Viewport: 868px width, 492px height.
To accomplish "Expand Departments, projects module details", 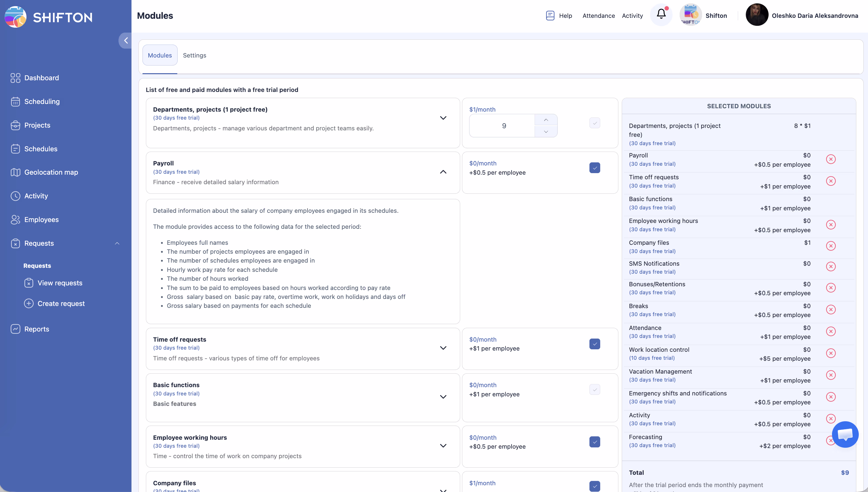I will (443, 118).
